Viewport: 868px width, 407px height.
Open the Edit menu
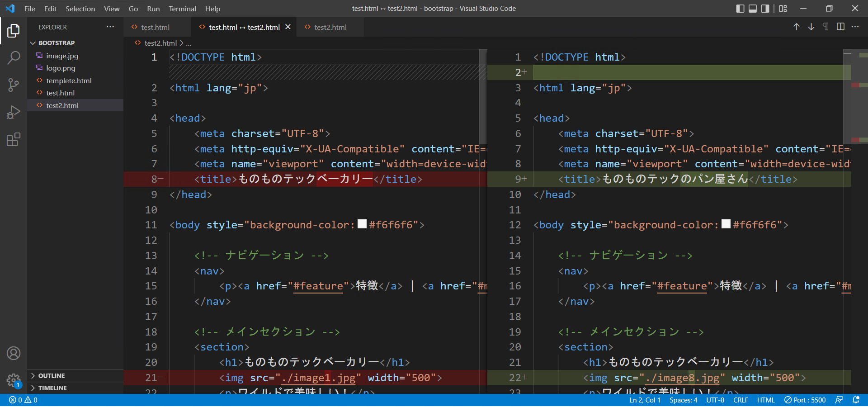[x=50, y=9]
